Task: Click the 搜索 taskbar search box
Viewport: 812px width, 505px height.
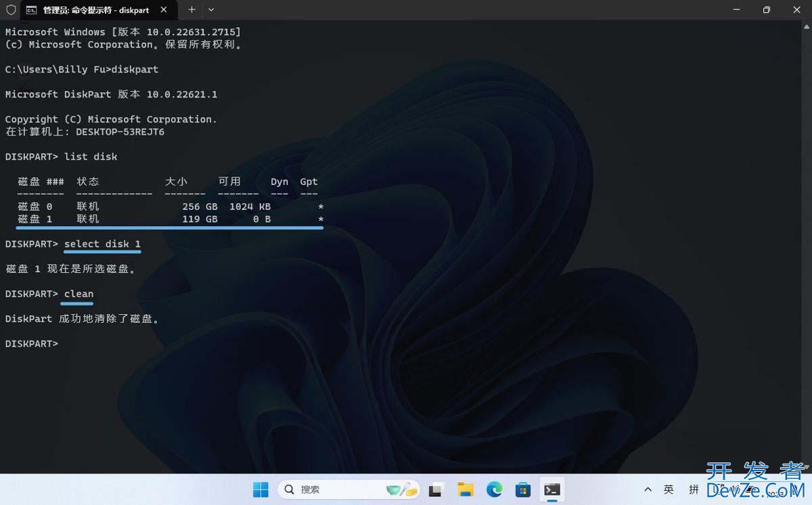Action: pyautogui.click(x=348, y=489)
